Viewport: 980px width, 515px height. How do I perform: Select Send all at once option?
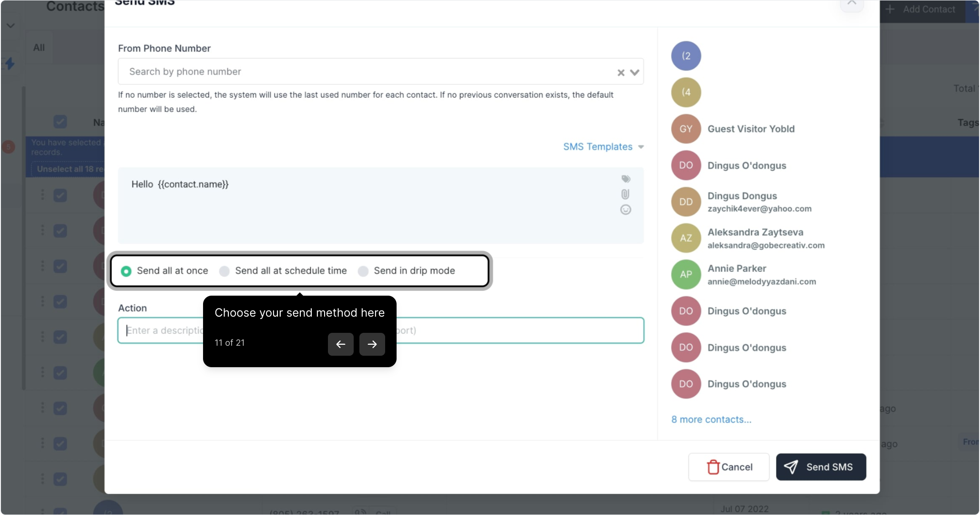coord(126,271)
